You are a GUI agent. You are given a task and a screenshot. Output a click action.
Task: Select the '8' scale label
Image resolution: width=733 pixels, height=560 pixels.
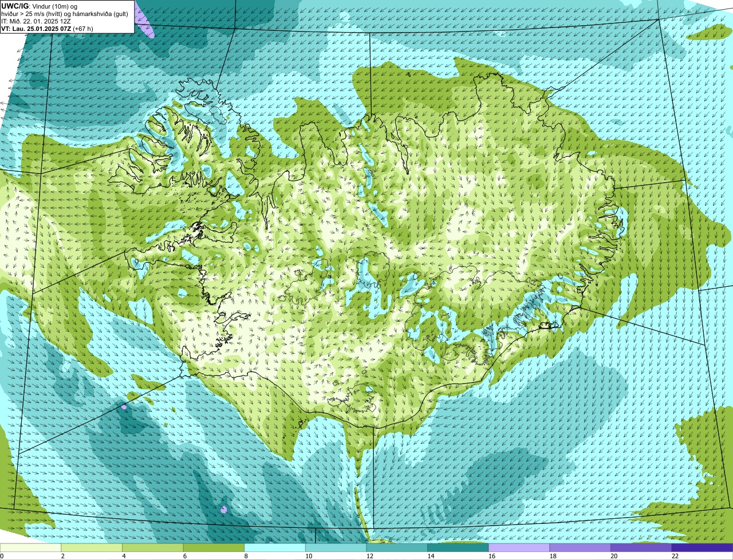246,556
